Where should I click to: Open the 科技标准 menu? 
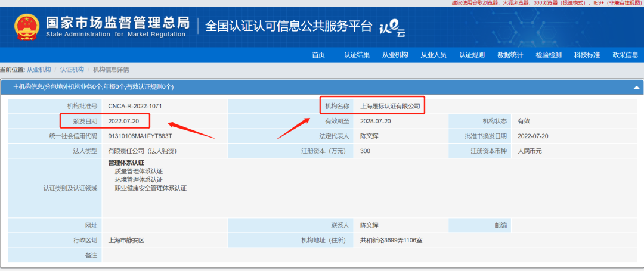click(x=587, y=55)
